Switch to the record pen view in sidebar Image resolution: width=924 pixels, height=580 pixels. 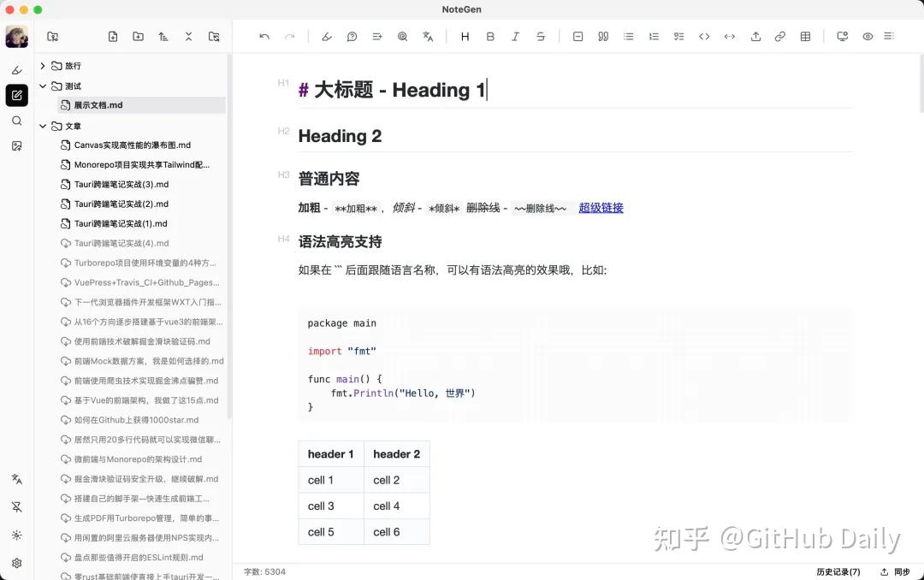click(16, 70)
